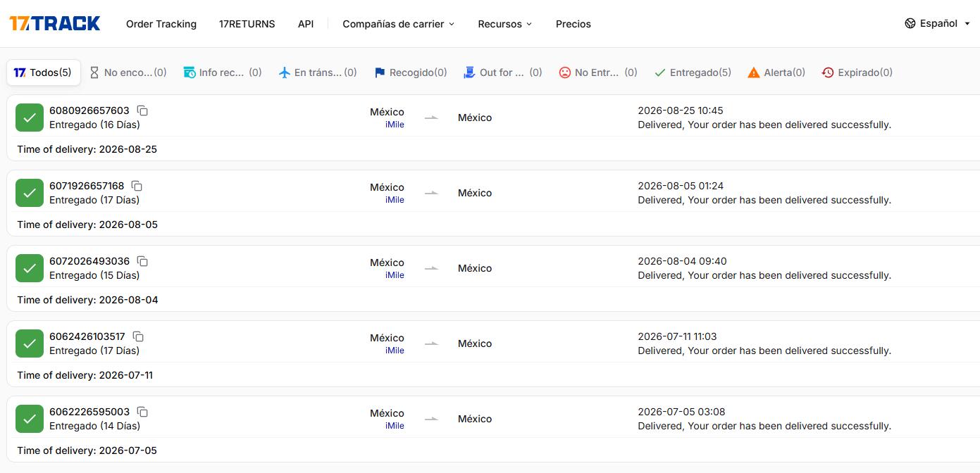Select tracking number 6080926657603 text
This screenshot has width=980, height=473.
[x=89, y=111]
